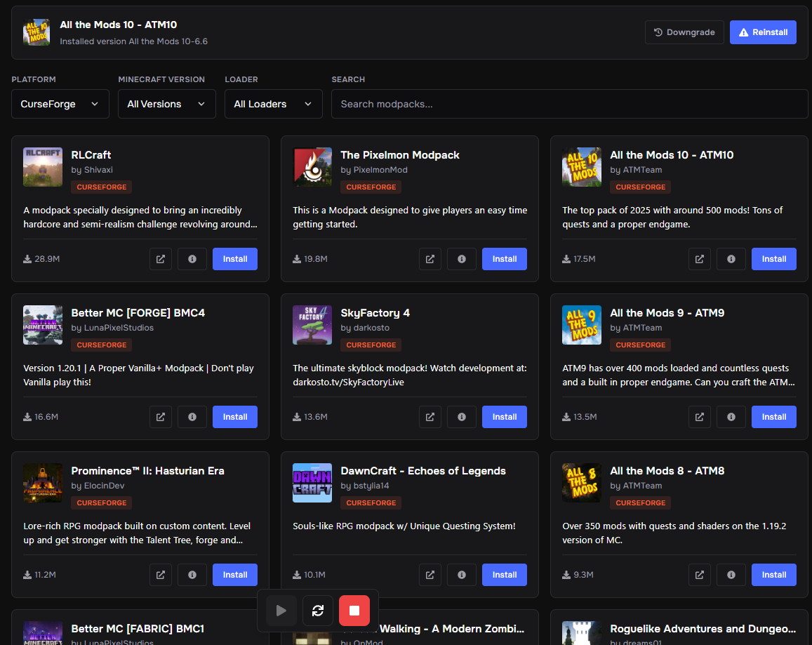
Task: Click 'by ElocinDev' author text
Action: (x=98, y=486)
